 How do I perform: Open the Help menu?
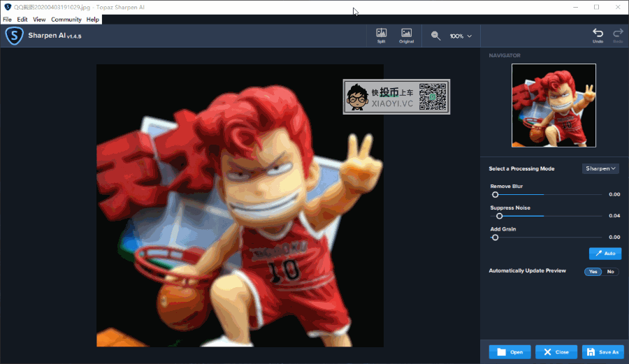click(x=93, y=20)
